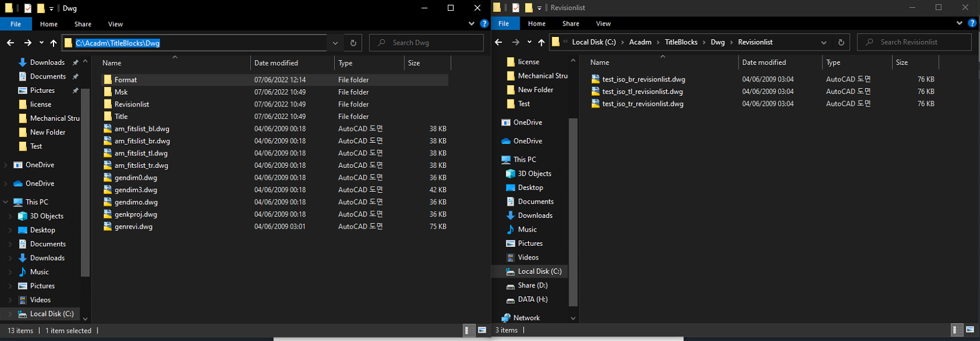Viewport: 980px width, 341px height.
Task: Click Properties quick access icon in Dwg title bar
Action: click(x=28, y=8)
